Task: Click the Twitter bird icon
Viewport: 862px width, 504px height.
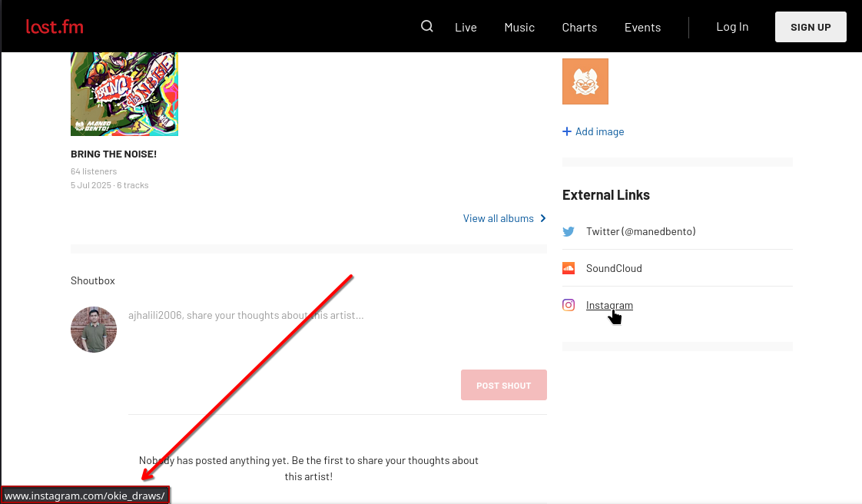Action: (569, 231)
